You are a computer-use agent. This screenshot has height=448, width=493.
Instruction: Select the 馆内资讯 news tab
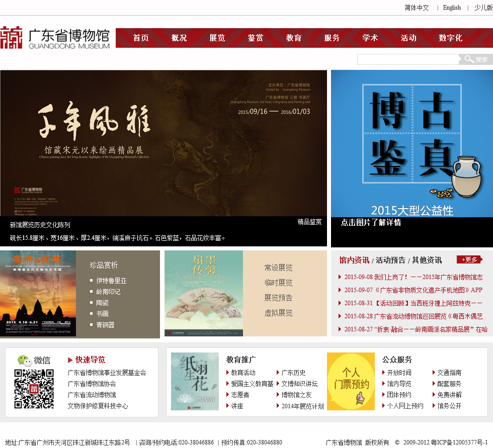coord(354,260)
